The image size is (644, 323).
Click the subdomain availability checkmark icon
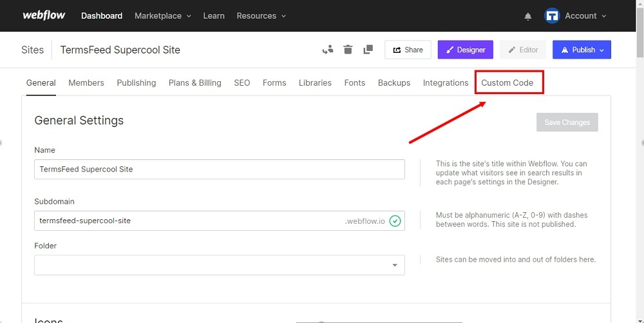(395, 221)
